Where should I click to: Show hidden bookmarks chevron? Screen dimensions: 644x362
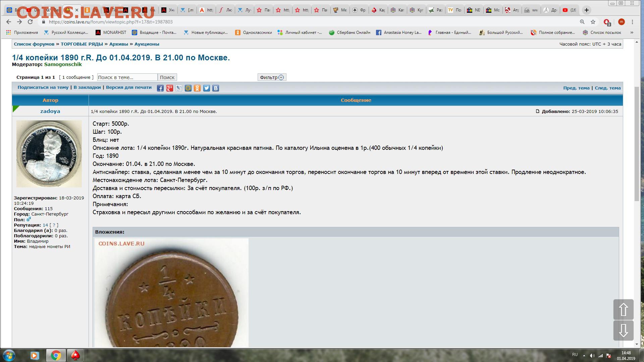tap(632, 33)
